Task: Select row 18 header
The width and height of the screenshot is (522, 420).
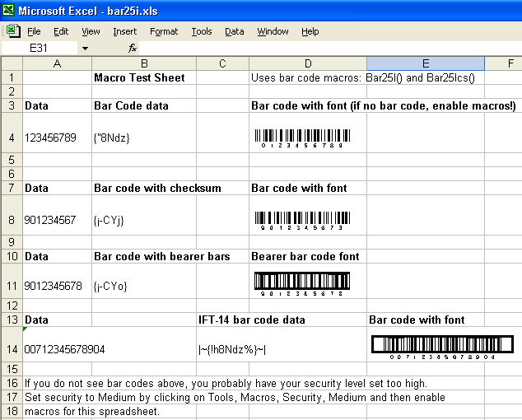Action: tap(12, 411)
